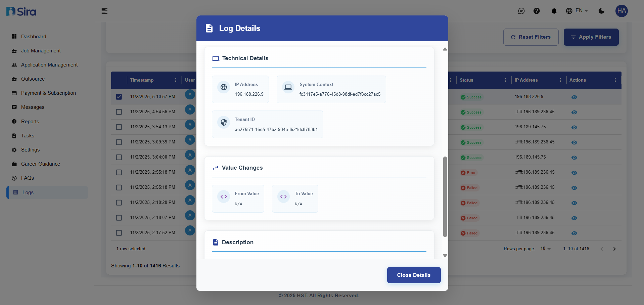
Task: Open the Dashboard from the sidebar
Action: [x=33, y=37]
